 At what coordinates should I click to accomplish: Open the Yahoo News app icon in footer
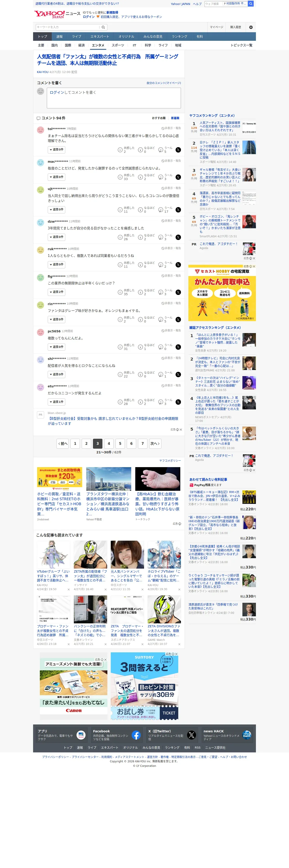coord(81,735)
